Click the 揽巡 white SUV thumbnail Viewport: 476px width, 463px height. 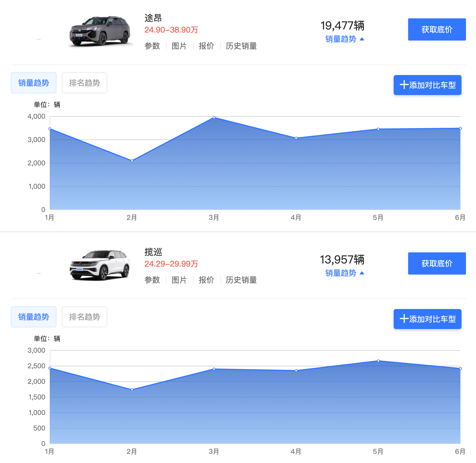coord(100,265)
